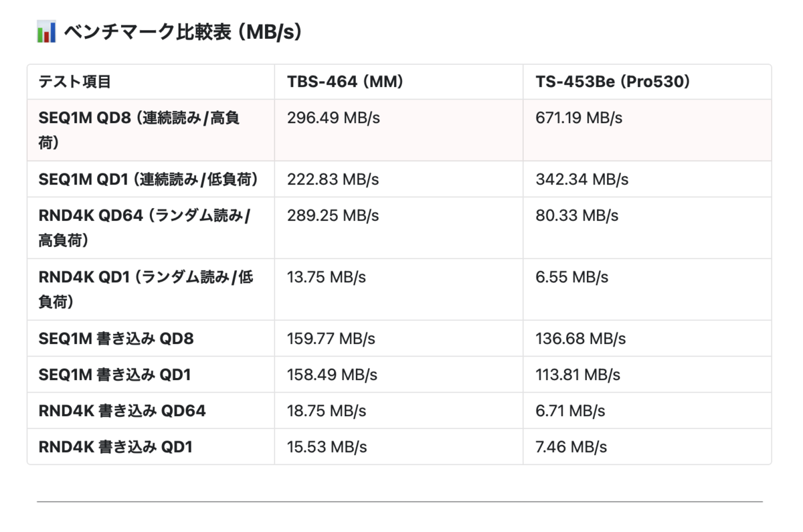
Task: Click the TBS-464 (MM) column header
Action: coord(345,82)
